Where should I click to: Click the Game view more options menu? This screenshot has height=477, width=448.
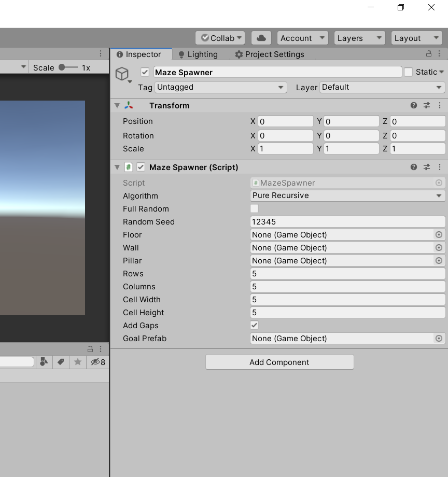coord(101,54)
